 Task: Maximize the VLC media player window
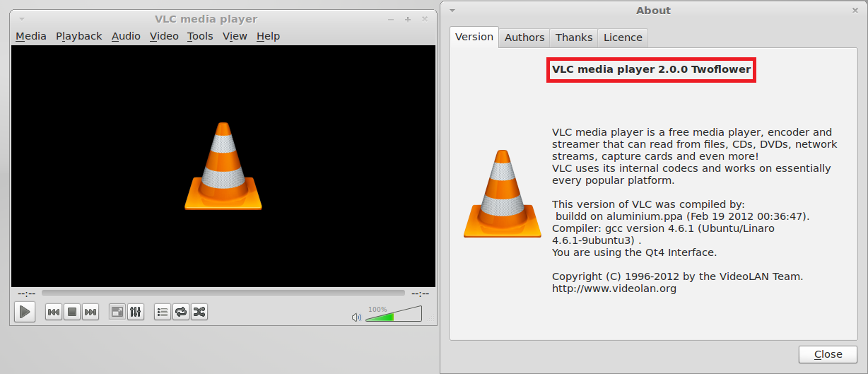click(x=408, y=19)
